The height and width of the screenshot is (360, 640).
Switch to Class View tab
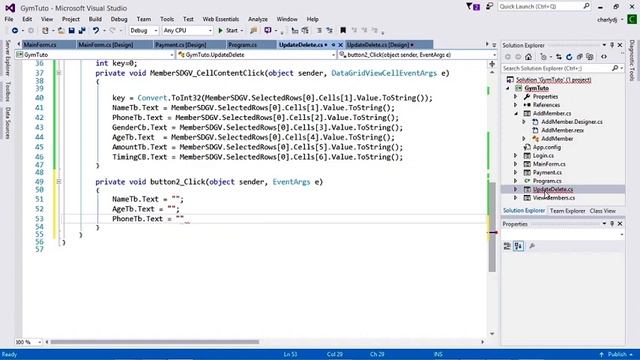602,211
